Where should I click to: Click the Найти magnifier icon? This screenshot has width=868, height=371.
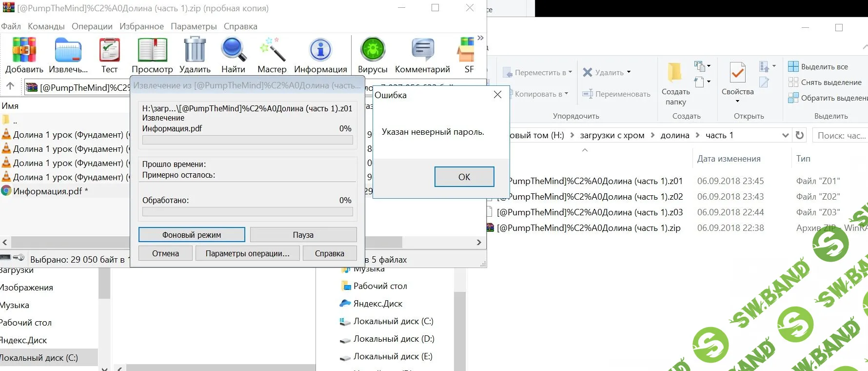[x=233, y=51]
